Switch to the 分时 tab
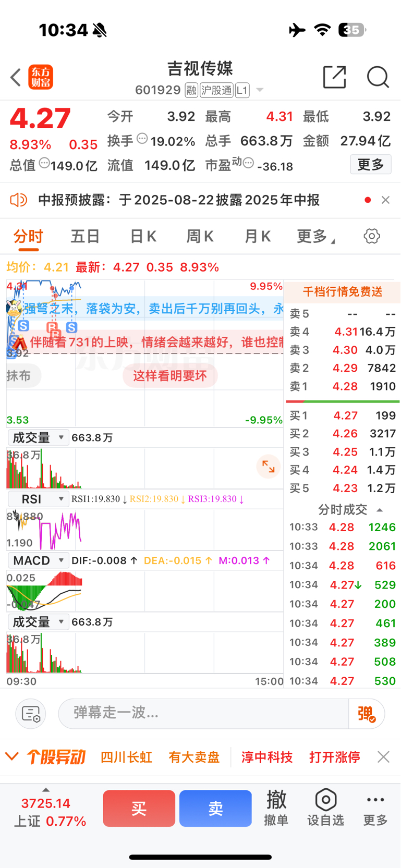The image size is (401, 868). [28, 236]
